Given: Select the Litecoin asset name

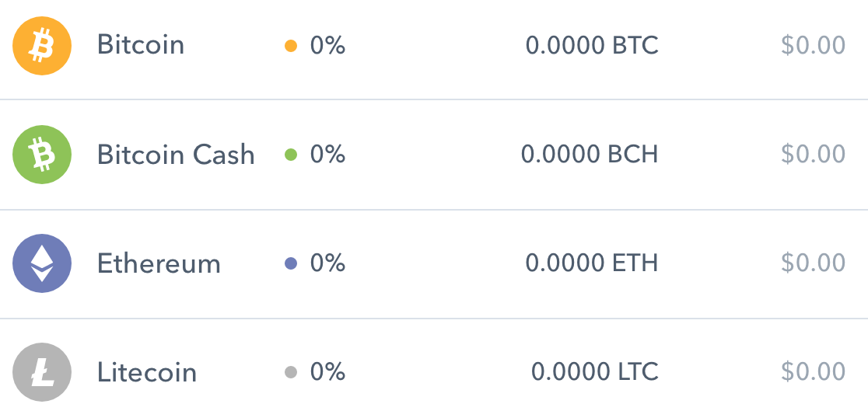Looking at the screenshot, I should point(147,372).
